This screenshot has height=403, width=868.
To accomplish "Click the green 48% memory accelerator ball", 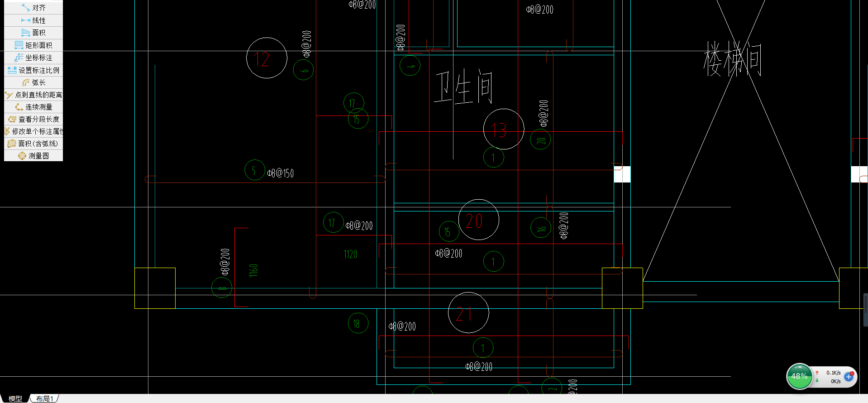I will [799, 376].
